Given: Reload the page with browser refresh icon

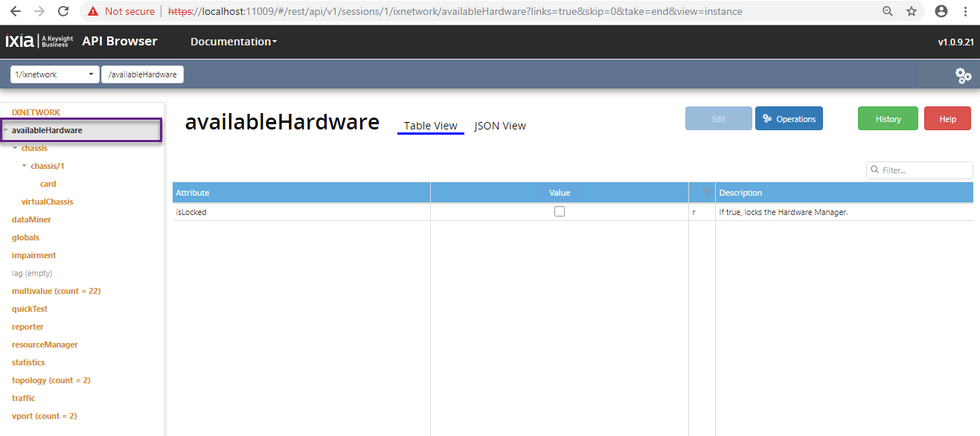Looking at the screenshot, I should click(63, 11).
